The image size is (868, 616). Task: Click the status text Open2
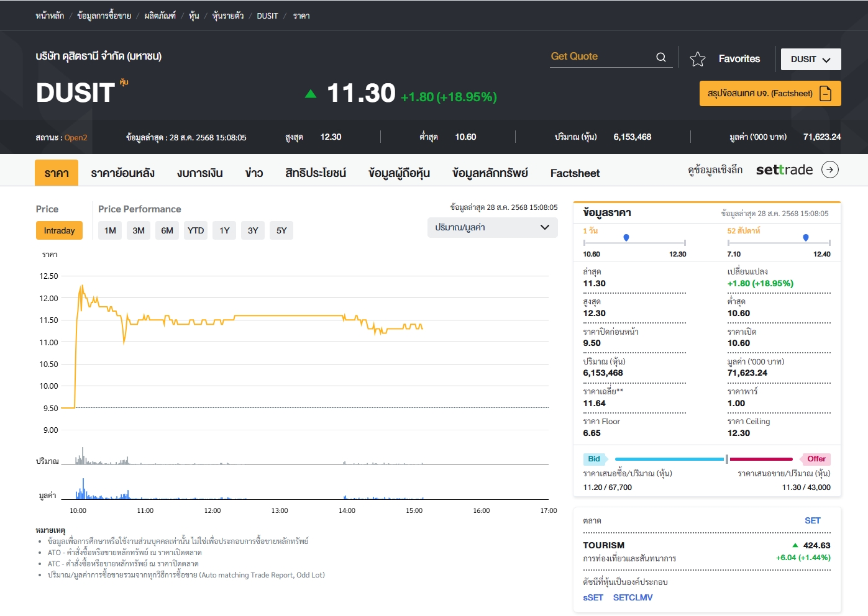click(76, 137)
